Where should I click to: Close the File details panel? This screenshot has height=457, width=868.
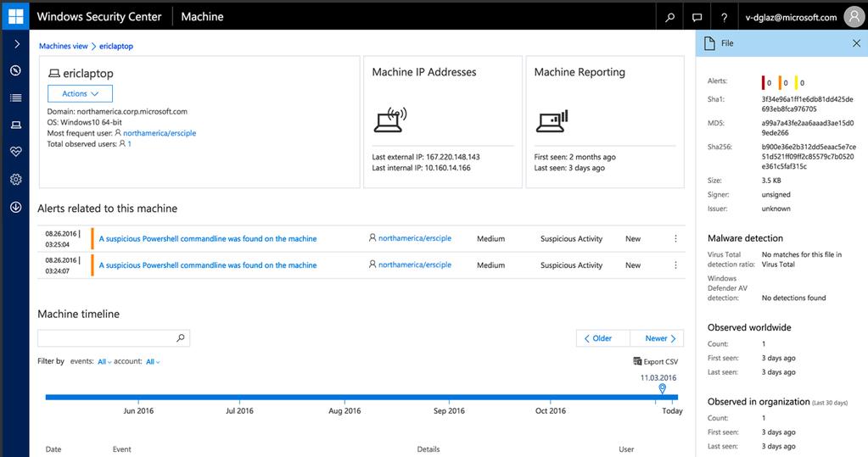tap(856, 43)
